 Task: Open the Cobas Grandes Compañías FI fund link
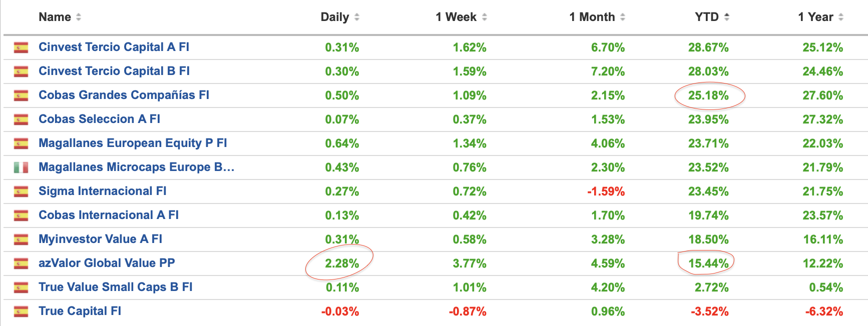pyautogui.click(x=124, y=95)
